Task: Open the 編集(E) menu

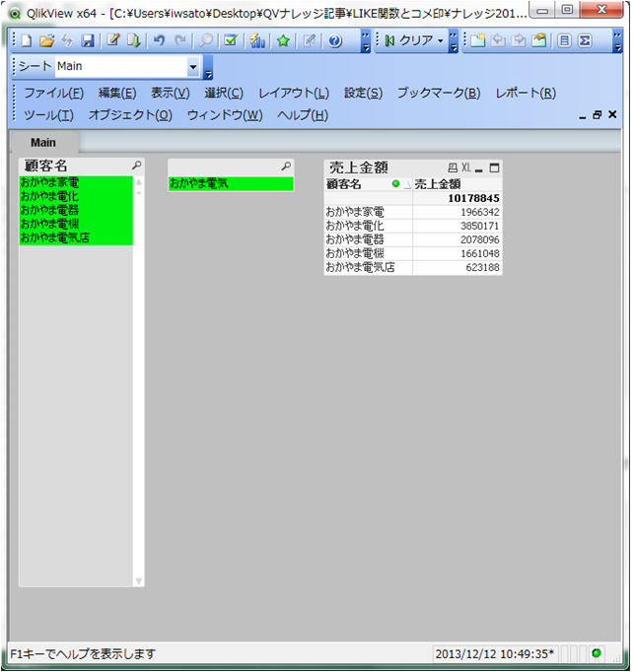Action: pyautogui.click(x=117, y=93)
